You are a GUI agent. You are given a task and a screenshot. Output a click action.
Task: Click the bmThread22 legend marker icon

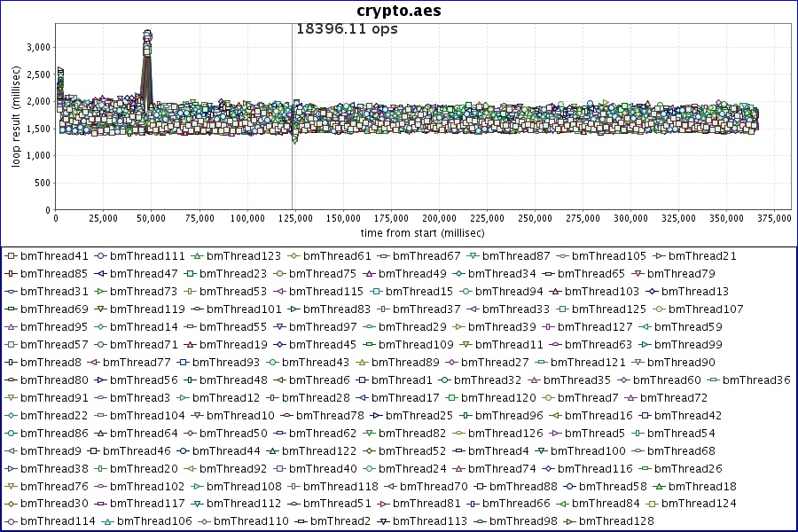pyautogui.click(x=11, y=416)
